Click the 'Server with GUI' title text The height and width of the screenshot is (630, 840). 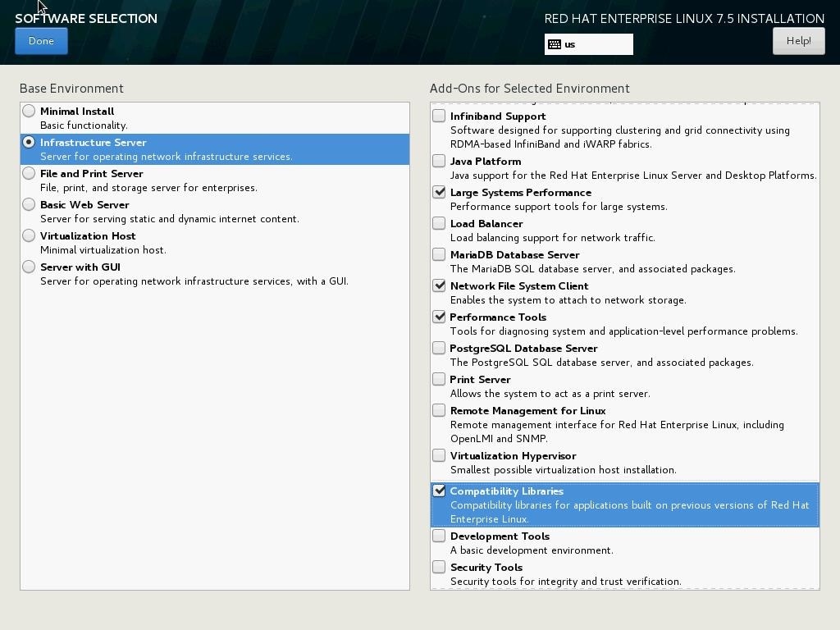click(x=80, y=267)
